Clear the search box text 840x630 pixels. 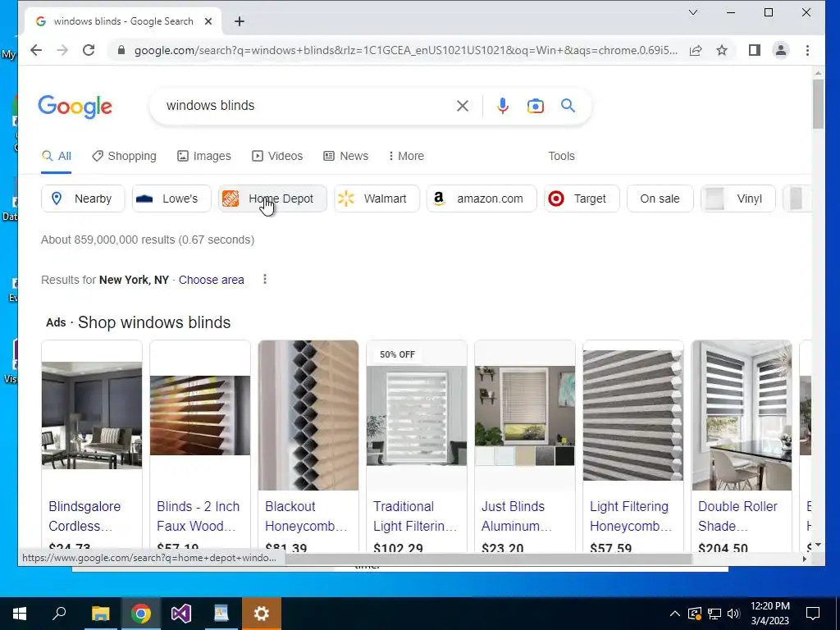tap(463, 106)
